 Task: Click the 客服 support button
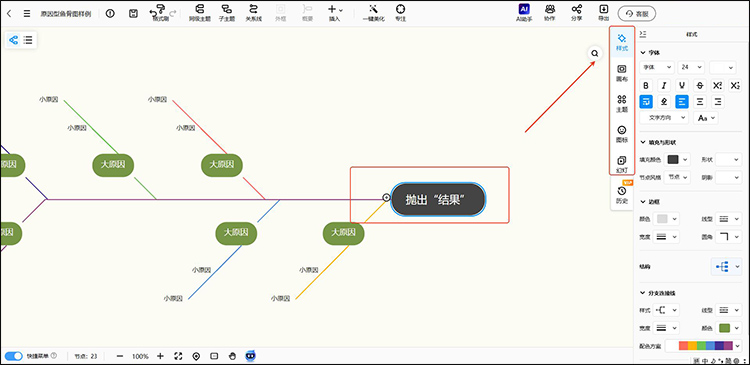tap(637, 13)
